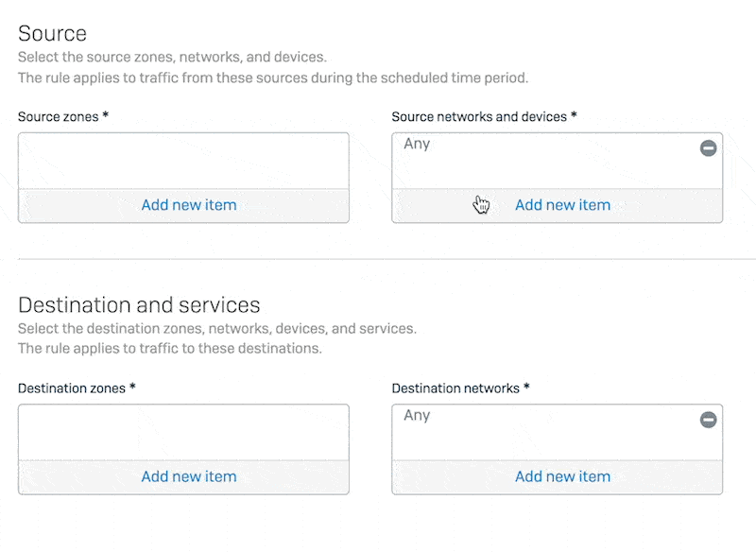Image resolution: width=756 pixels, height=552 pixels.
Task: Click the Source networks and devices * label
Action: coord(484,116)
